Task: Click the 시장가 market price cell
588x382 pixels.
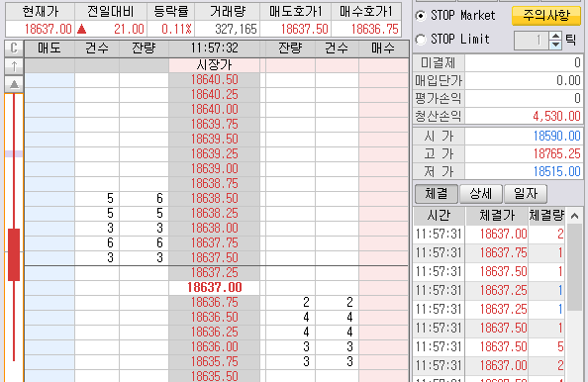Action: 214,65
